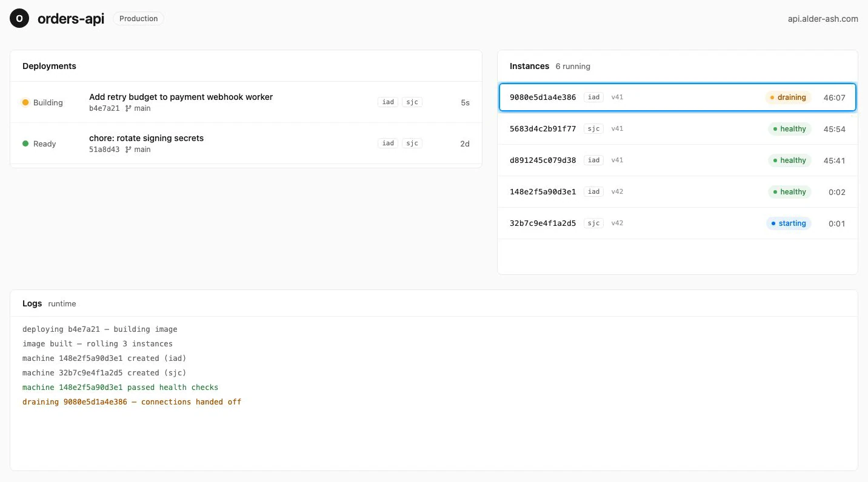Select instance row 5683d4c2b91f77
This screenshot has width=868, height=482.
678,129
